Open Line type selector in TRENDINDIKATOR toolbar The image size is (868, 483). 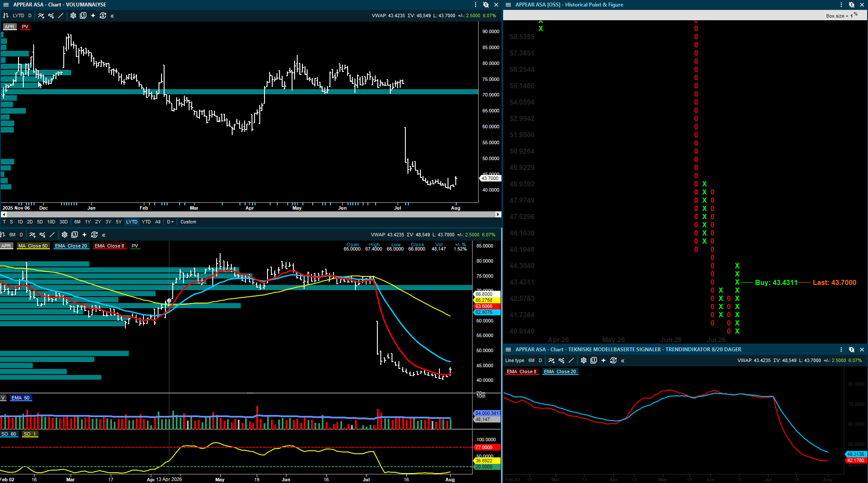pos(515,360)
